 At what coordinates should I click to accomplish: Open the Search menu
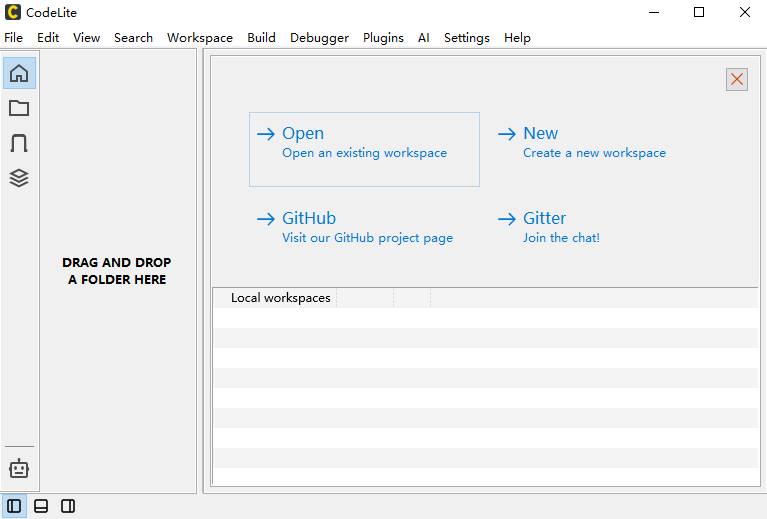tap(133, 38)
